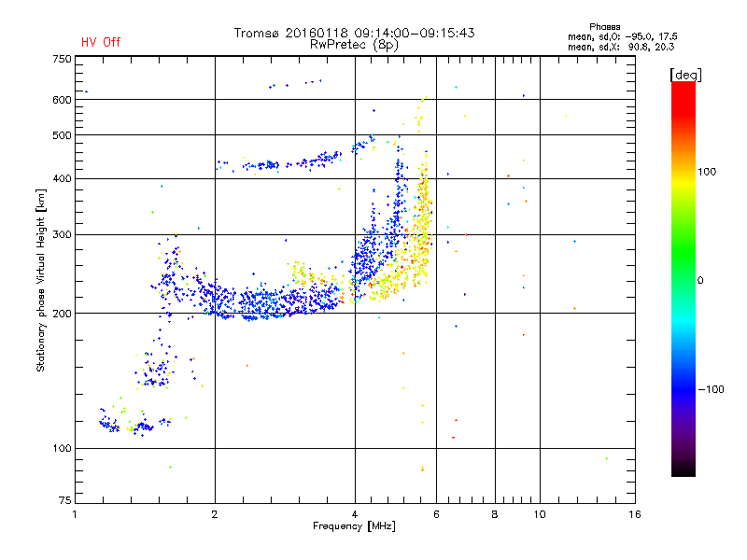Click the 200 label on the height axis

[62, 314]
